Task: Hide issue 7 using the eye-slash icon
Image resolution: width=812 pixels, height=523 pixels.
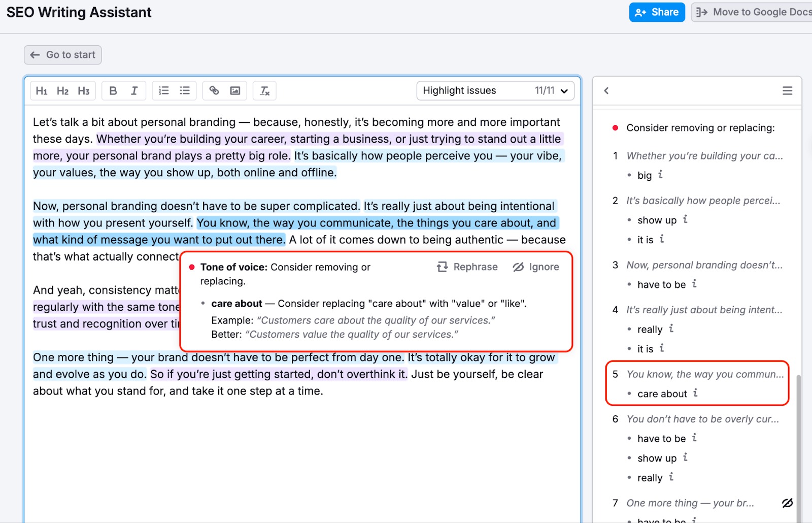Action: pyautogui.click(x=787, y=502)
